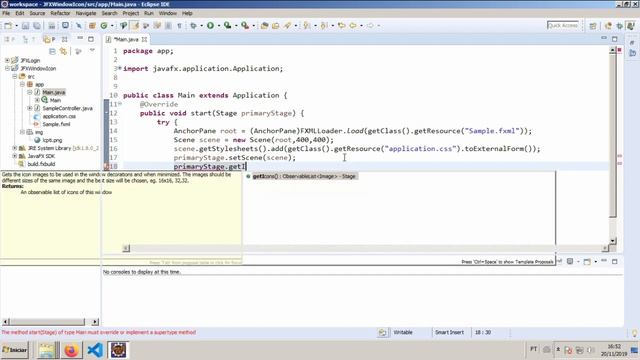Click the Last Edit Location icon
Viewport: 640px width, 360px height.
tap(341, 26)
